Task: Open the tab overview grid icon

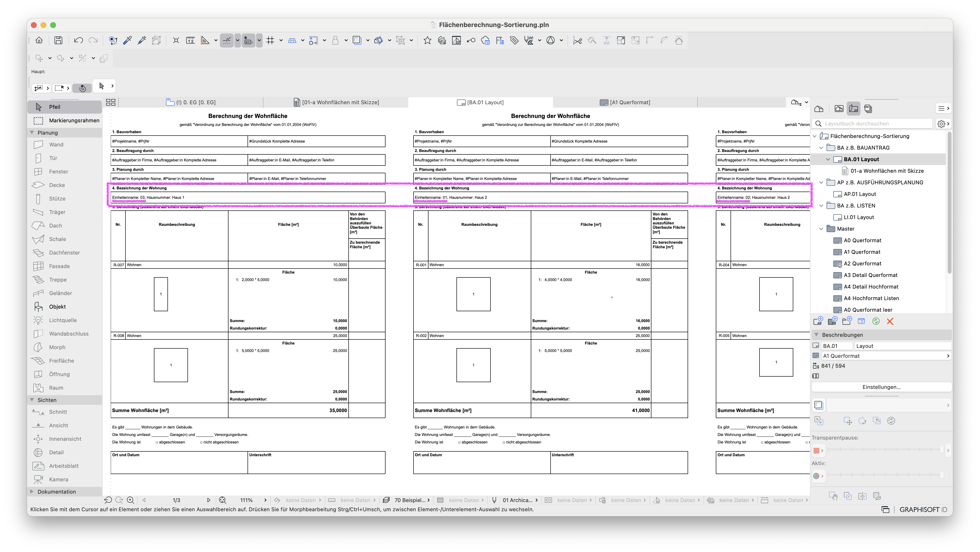Action: (111, 102)
